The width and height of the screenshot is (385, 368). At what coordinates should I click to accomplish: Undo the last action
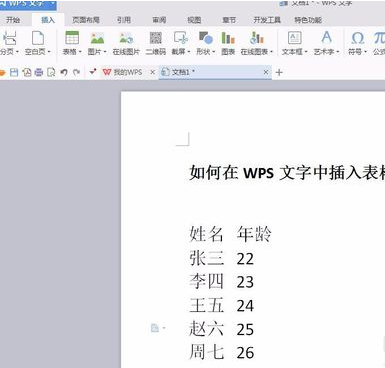[x=64, y=72]
